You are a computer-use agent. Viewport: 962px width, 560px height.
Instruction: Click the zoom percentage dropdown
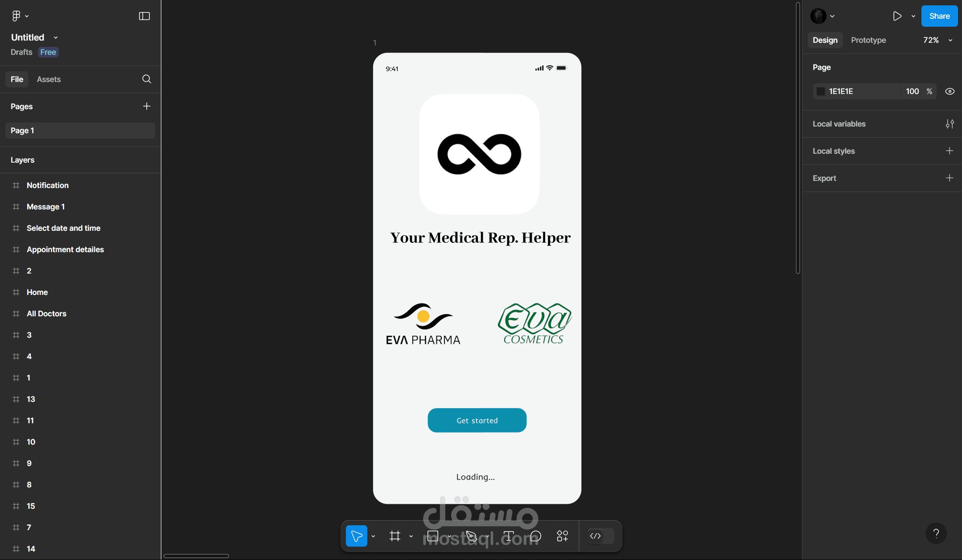[938, 40]
